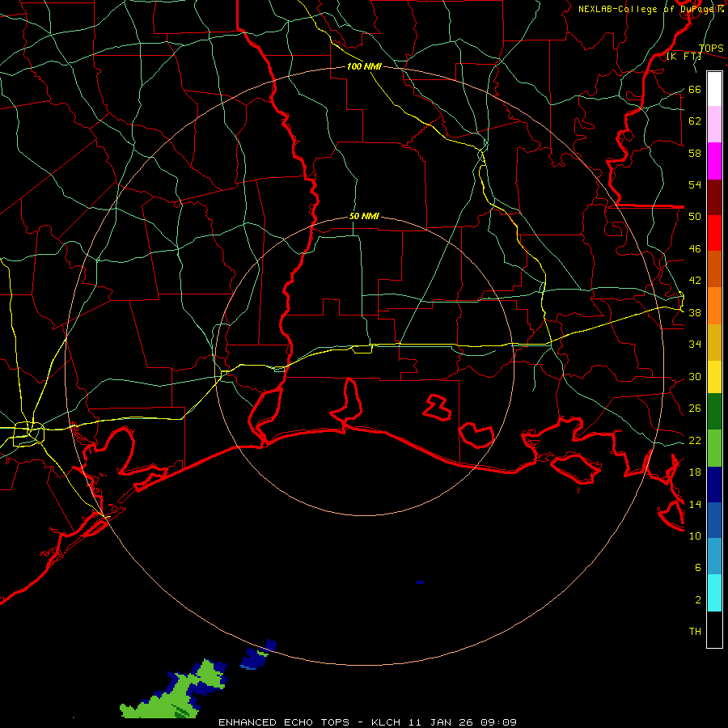
Task: Click the 14 value on the legend
Action: (x=695, y=504)
